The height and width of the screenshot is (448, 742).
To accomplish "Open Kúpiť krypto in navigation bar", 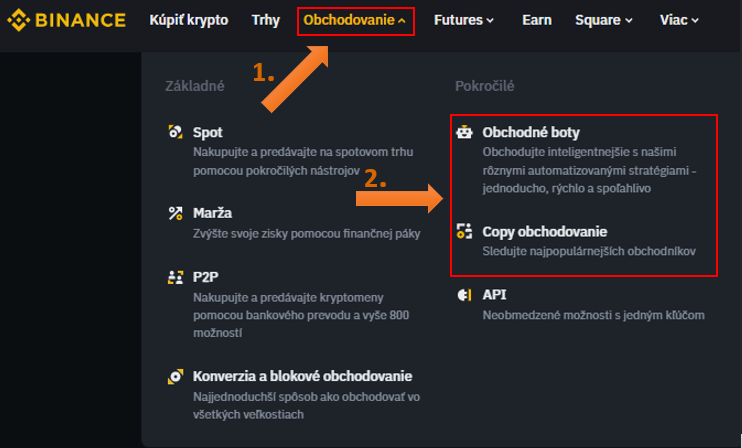I will coord(188,20).
